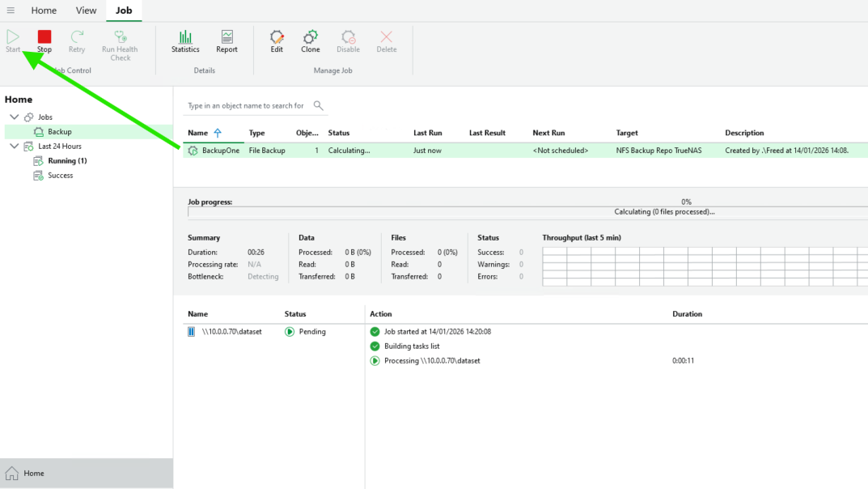Viewport: 868px width, 489px height.
Task: Select Running (1) in the tree
Action: pyautogui.click(x=67, y=161)
